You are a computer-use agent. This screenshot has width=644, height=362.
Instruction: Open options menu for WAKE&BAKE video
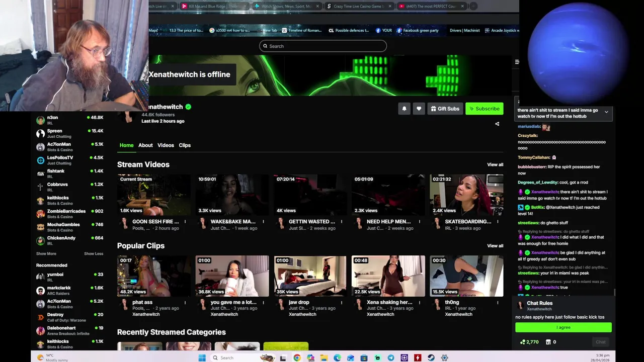pyautogui.click(x=263, y=222)
